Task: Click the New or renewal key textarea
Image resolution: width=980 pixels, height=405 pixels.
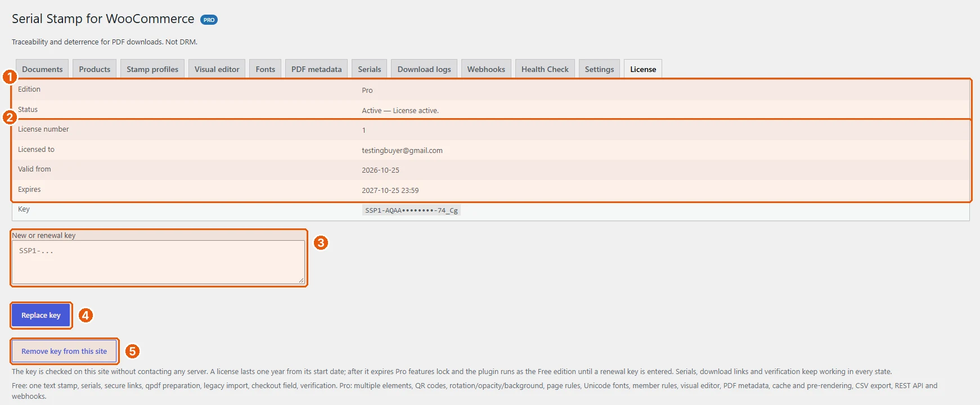Action: point(159,262)
